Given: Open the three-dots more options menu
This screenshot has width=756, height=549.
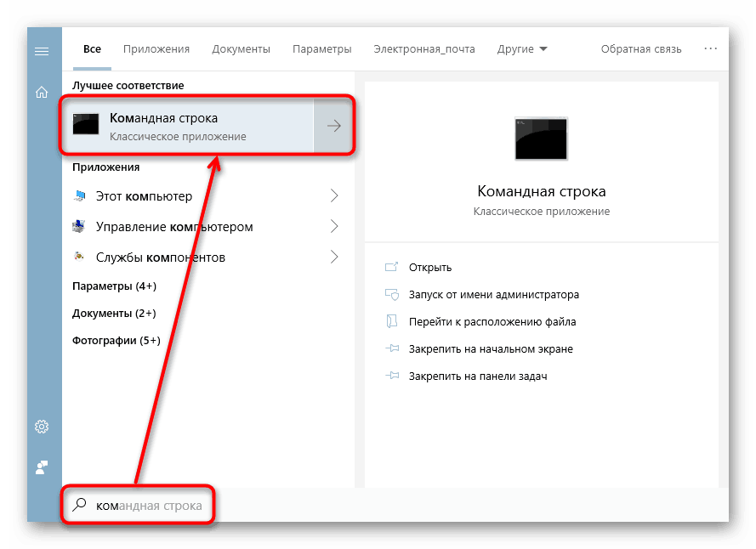Looking at the screenshot, I should [710, 48].
